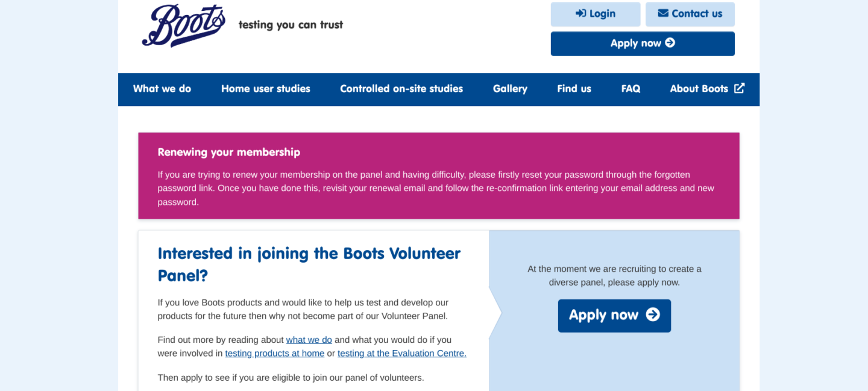Open the Find us page
Screen dimensions: 868x391
tap(574, 89)
